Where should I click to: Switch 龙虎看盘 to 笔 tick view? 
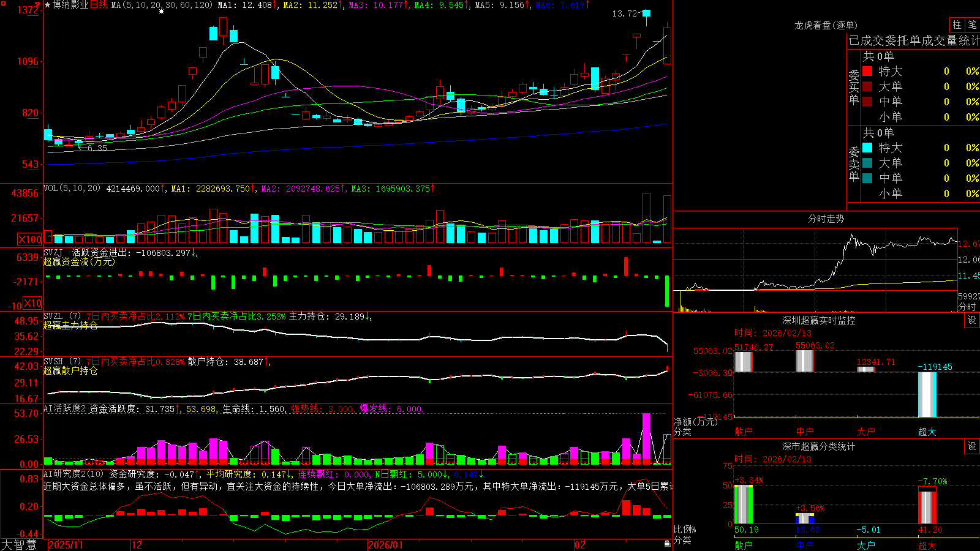pos(973,24)
